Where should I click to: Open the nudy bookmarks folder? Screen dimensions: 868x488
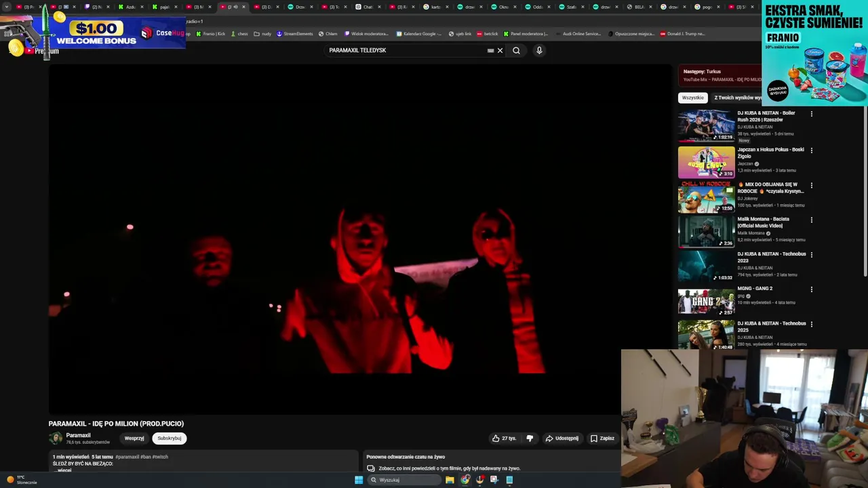(x=262, y=33)
